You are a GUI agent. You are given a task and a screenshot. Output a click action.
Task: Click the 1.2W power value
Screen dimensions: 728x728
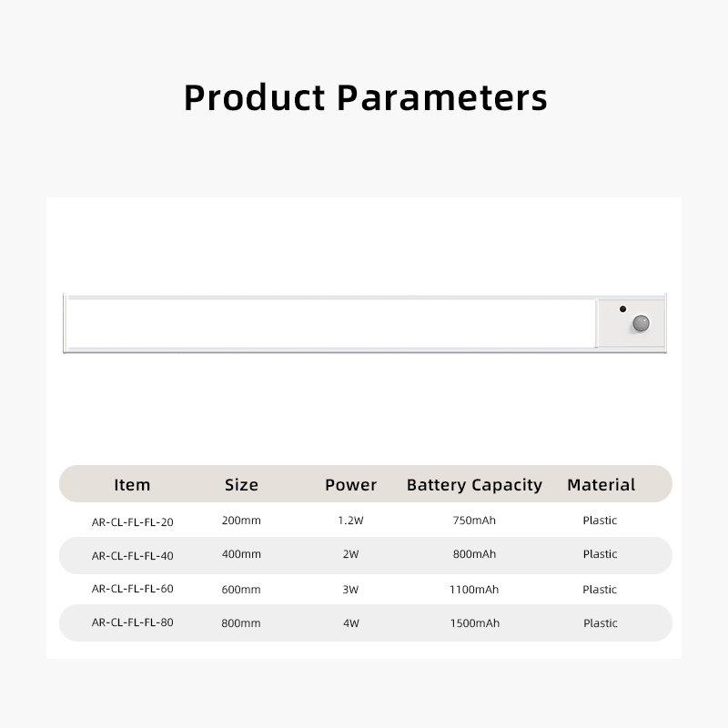(350, 521)
